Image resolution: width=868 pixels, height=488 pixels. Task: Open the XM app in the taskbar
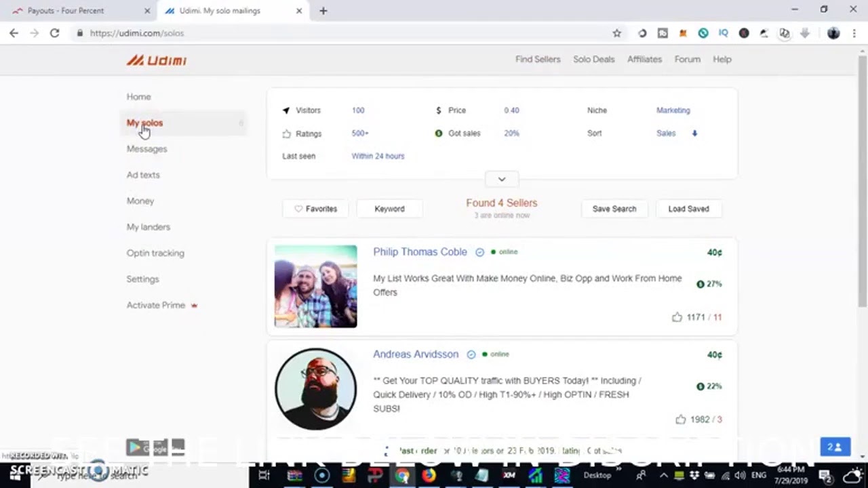(x=509, y=475)
